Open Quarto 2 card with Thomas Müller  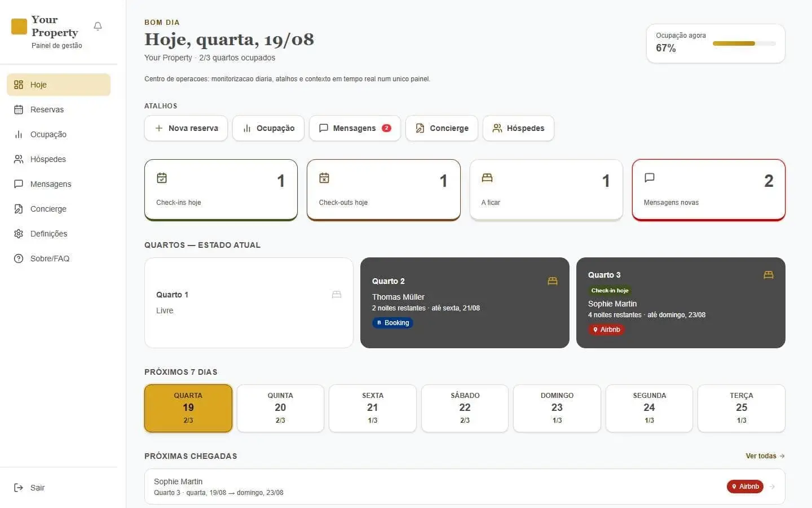[465, 303]
